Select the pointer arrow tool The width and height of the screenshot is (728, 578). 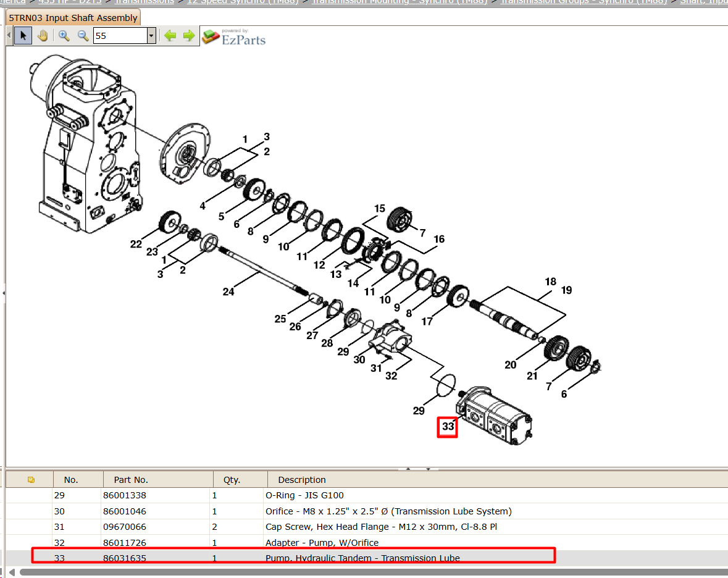point(23,36)
